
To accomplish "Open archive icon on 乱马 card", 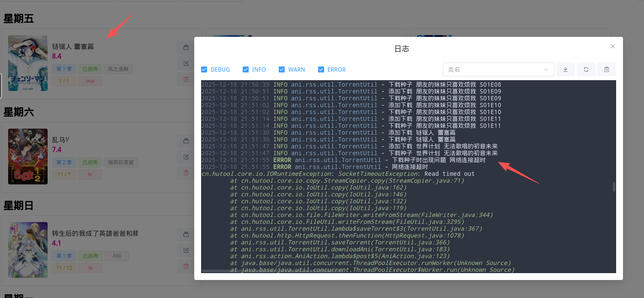I will coord(186,141).
